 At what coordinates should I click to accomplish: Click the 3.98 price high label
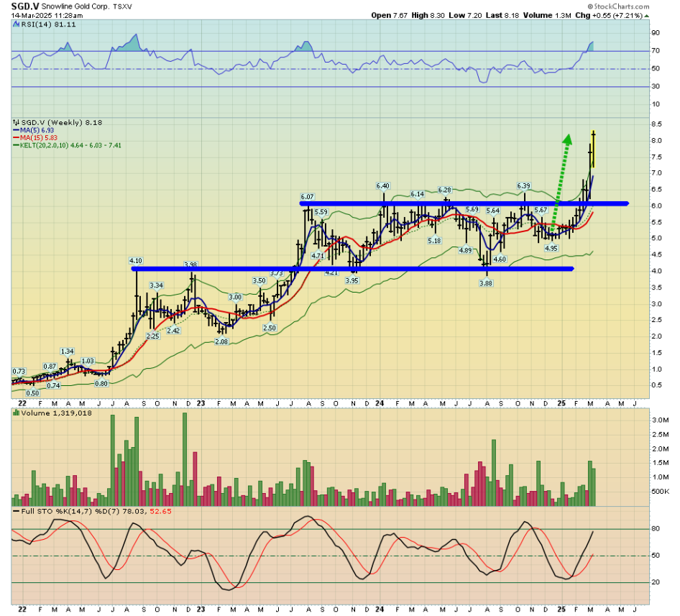[x=190, y=265]
